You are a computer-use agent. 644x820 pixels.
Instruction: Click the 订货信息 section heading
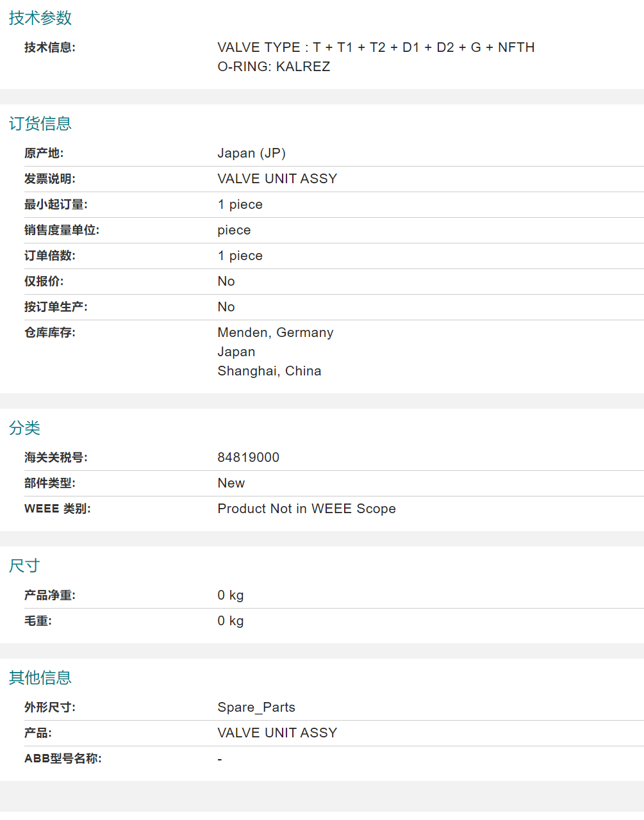pyautogui.click(x=40, y=124)
